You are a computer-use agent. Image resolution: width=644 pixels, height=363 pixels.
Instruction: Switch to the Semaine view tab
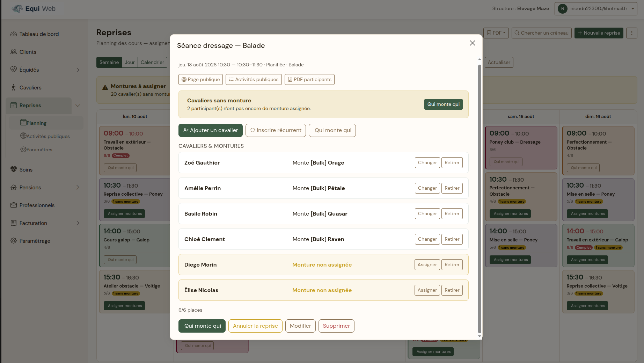tap(109, 62)
